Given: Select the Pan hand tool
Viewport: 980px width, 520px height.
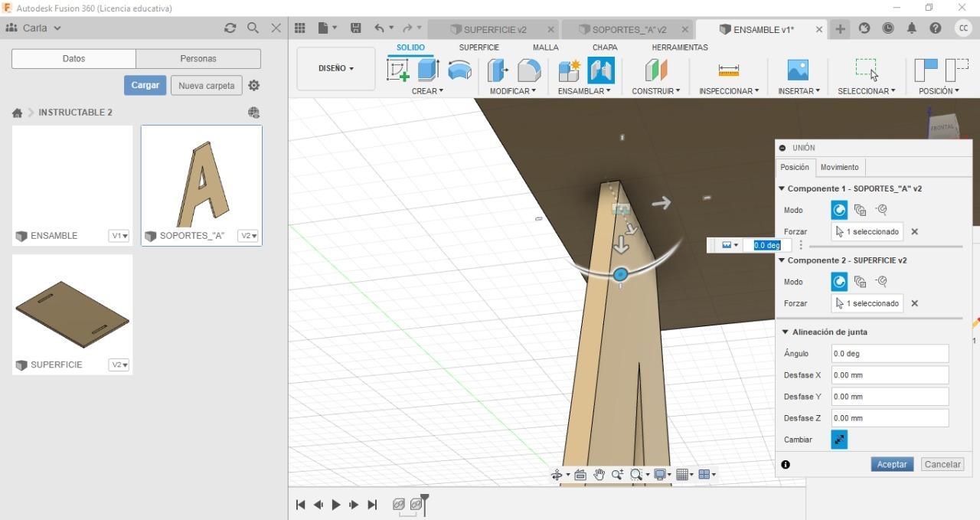Looking at the screenshot, I should point(599,475).
